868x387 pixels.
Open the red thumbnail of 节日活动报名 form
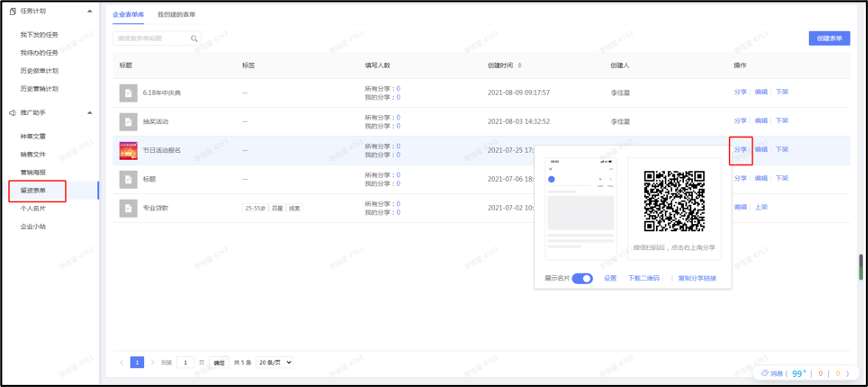[x=128, y=151]
